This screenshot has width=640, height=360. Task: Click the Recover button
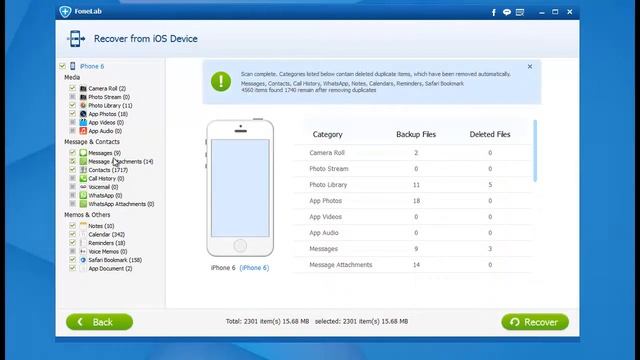pyautogui.click(x=535, y=322)
